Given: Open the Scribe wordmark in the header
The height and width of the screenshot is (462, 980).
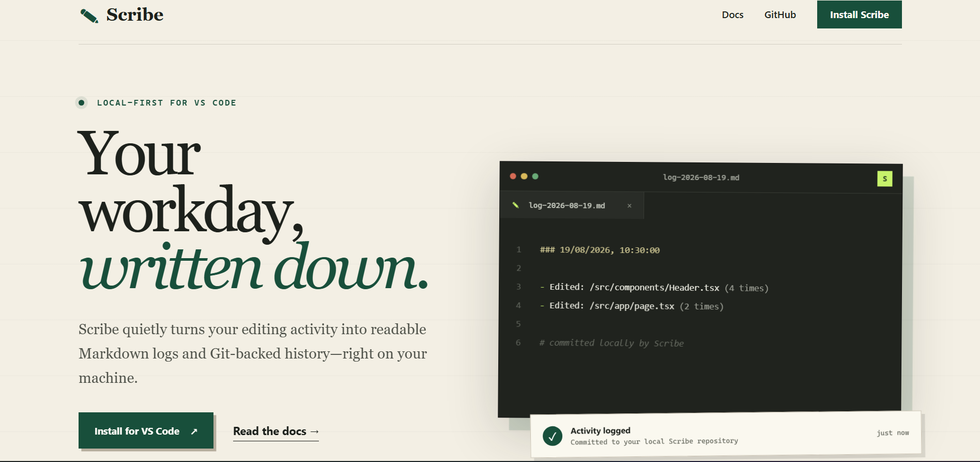Looking at the screenshot, I should pyautogui.click(x=135, y=14).
